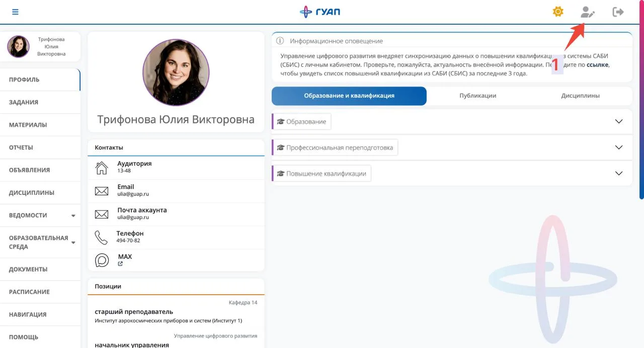Click the email address under Email
The width and height of the screenshot is (644, 348).
coord(133,194)
